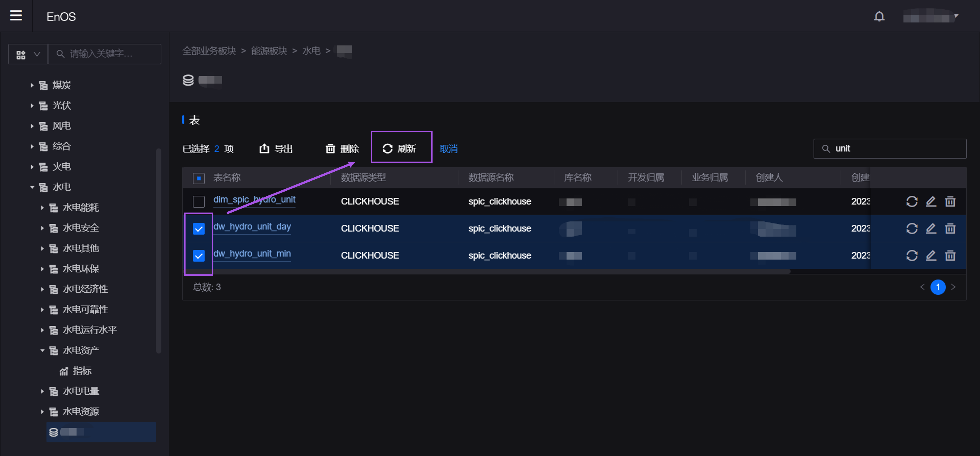980x456 pixels.
Task: Click the 数据源类型 column header
Action: click(363, 178)
